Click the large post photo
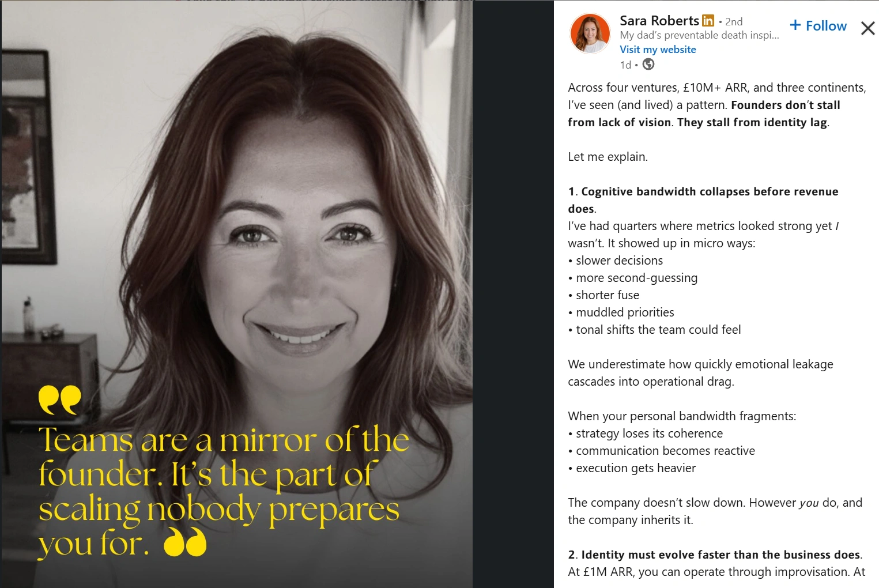The height and width of the screenshot is (588, 879). tap(237, 294)
